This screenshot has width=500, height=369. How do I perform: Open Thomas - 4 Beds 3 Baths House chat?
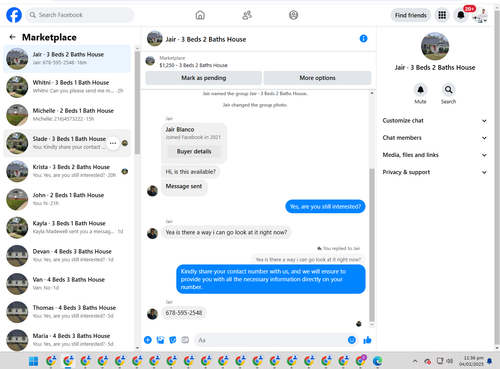[67, 312]
